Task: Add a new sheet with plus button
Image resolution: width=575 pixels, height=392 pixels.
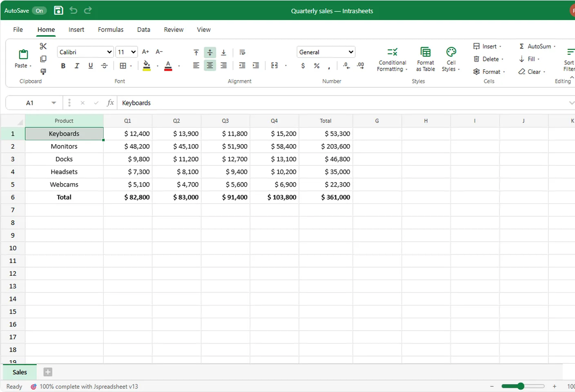Action: coord(48,372)
